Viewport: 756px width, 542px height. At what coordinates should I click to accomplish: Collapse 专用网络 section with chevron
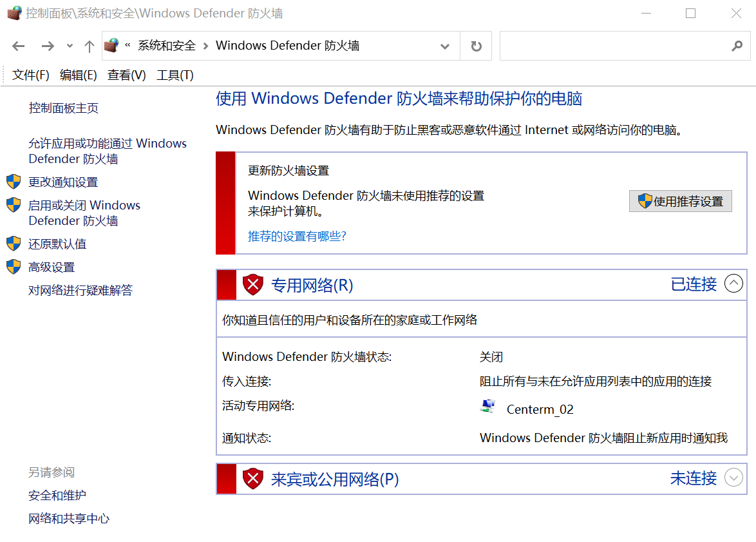click(733, 284)
